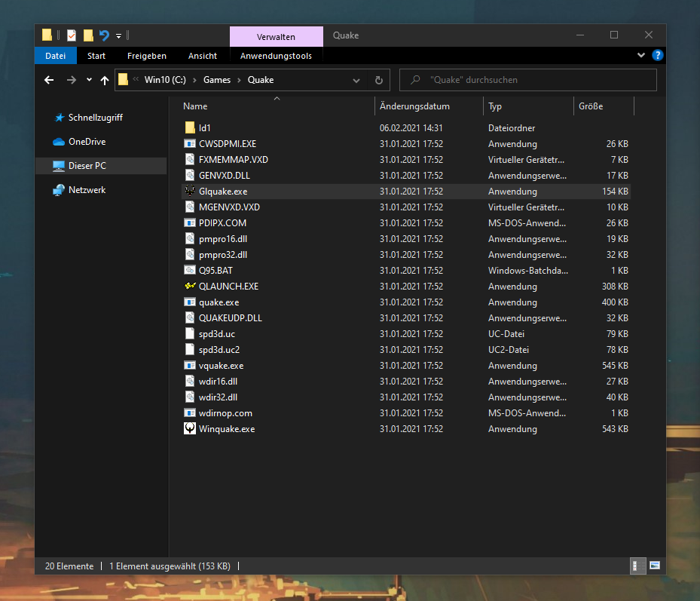Click the 06.02.2021 14:31 date cell

click(411, 127)
